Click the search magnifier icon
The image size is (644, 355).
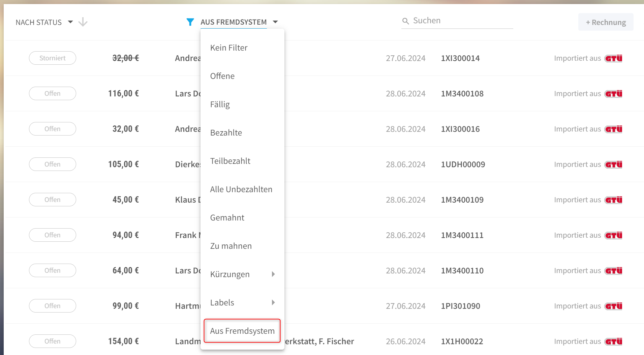(x=406, y=21)
